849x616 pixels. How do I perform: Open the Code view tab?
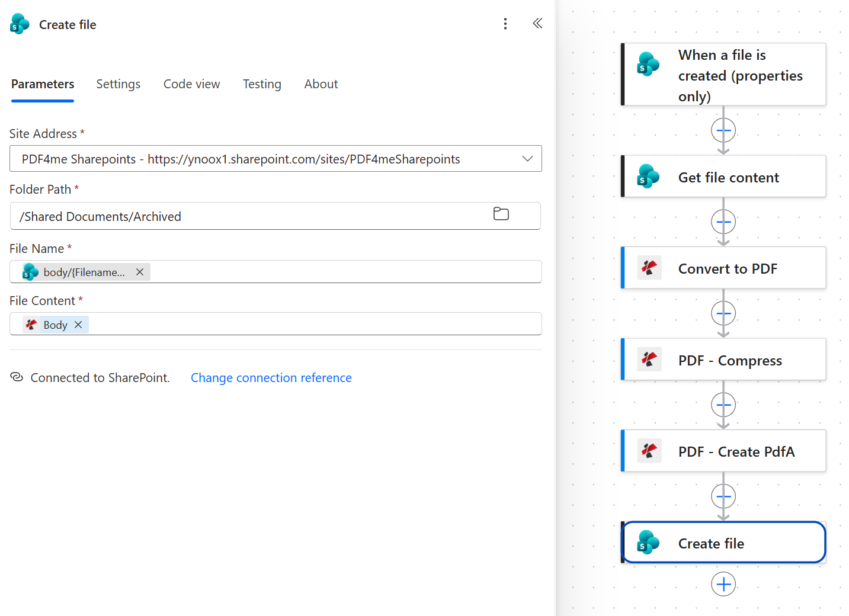click(x=191, y=84)
